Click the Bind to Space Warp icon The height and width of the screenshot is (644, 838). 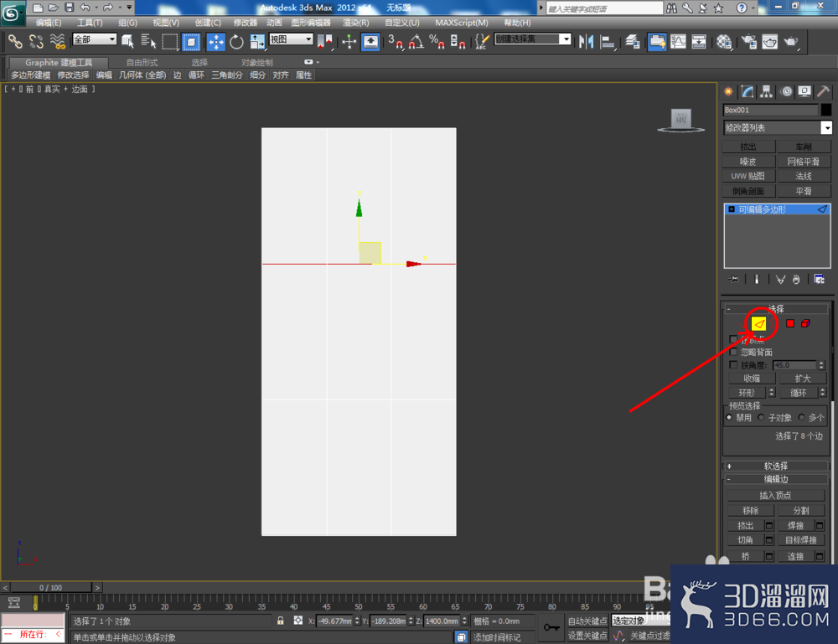pyautogui.click(x=57, y=42)
